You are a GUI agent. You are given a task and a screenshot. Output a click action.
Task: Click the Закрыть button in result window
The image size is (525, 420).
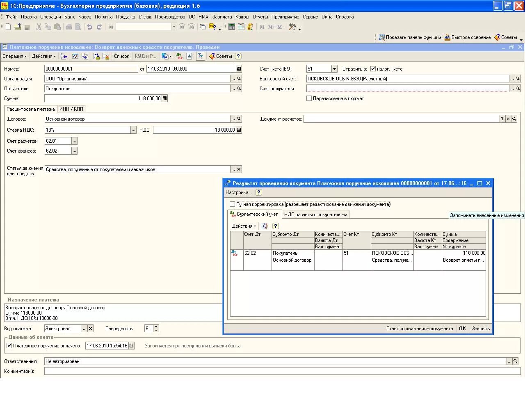click(481, 329)
